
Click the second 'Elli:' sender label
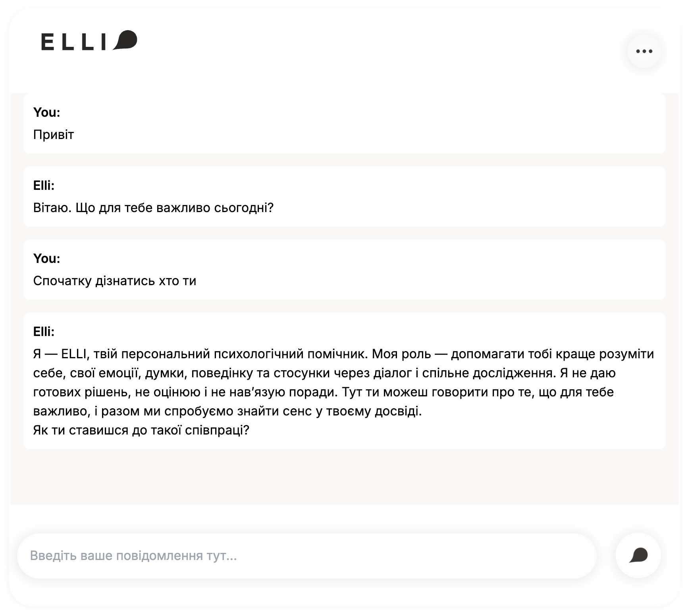(44, 332)
